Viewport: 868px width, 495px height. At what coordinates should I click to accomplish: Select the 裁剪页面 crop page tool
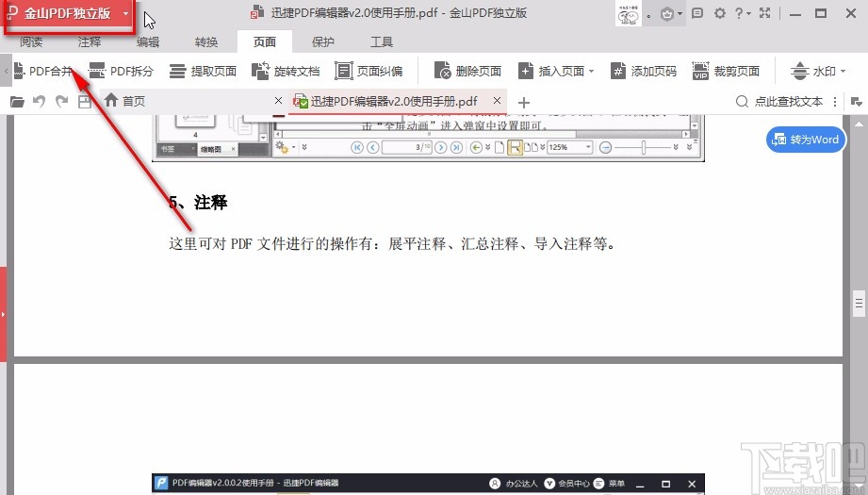(726, 71)
